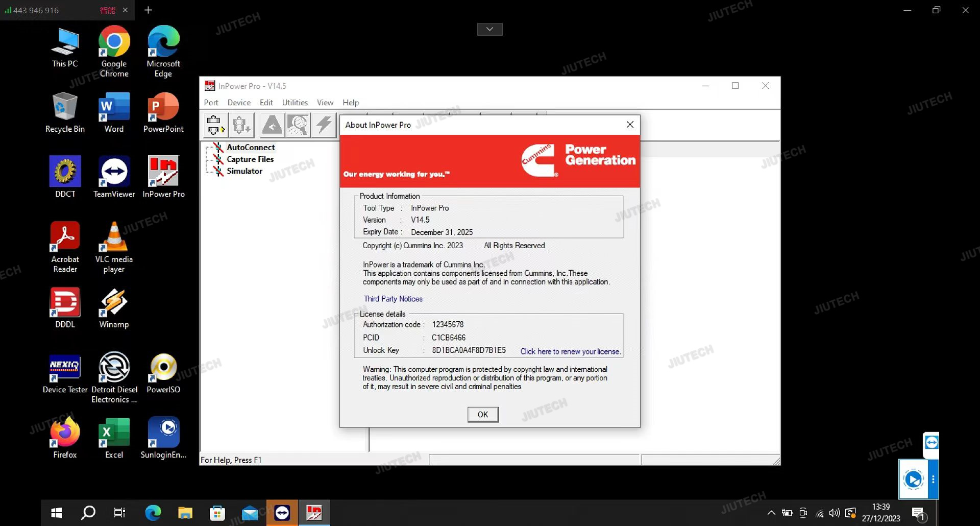This screenshot has height=526, width=980.
Task: Open the DDCT desktop icon
Action: (x=65, y=177)
